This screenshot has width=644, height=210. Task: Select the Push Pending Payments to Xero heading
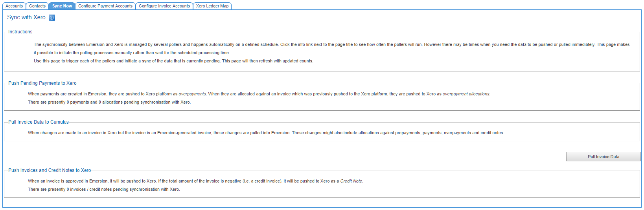tap(42, 83)
